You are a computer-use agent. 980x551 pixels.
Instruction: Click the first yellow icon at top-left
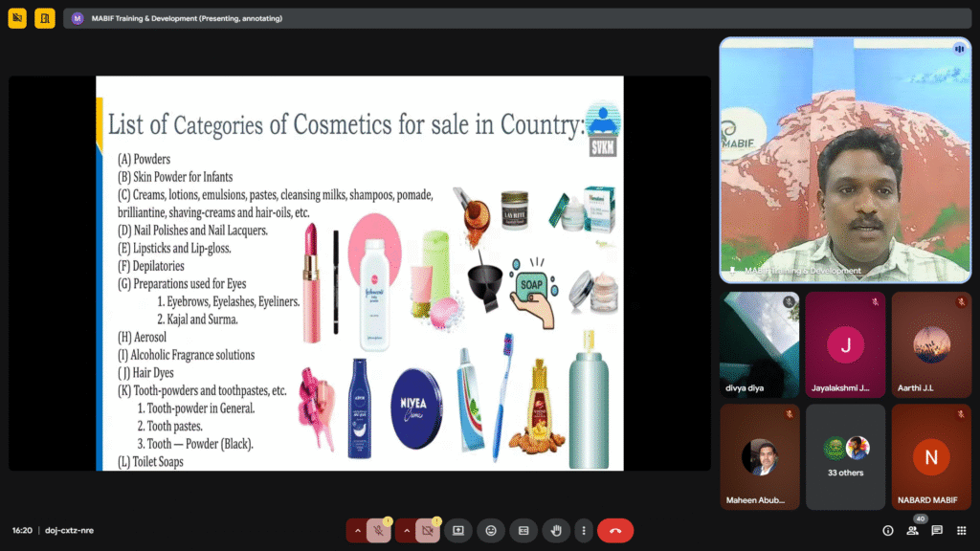[x=17, y=18]
